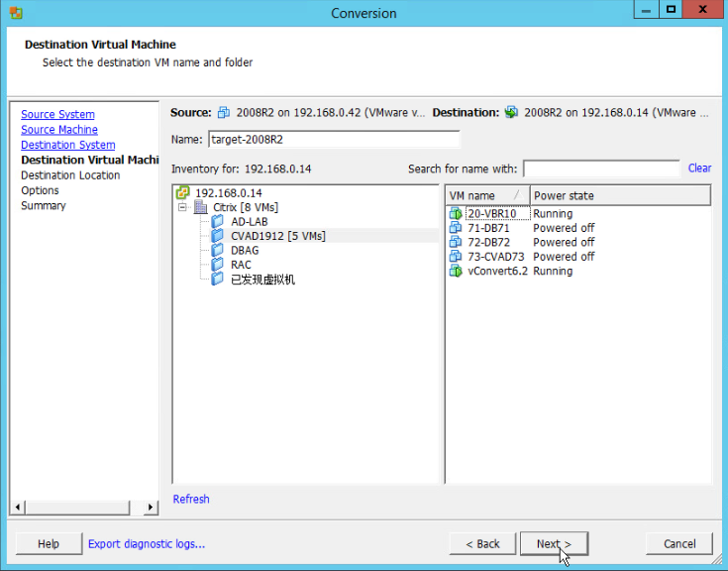
Task: Select Summary step in sidebar
Action: pos(44,205)
